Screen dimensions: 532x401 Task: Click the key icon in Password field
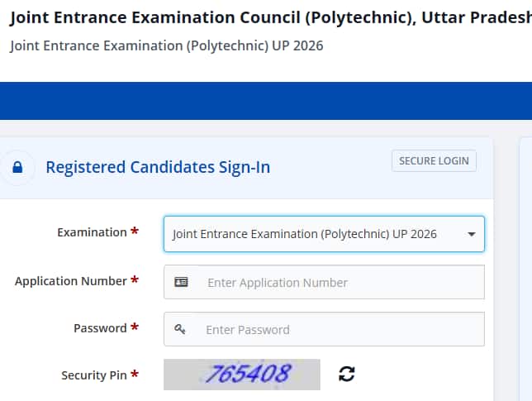click(x=180, y=329)
